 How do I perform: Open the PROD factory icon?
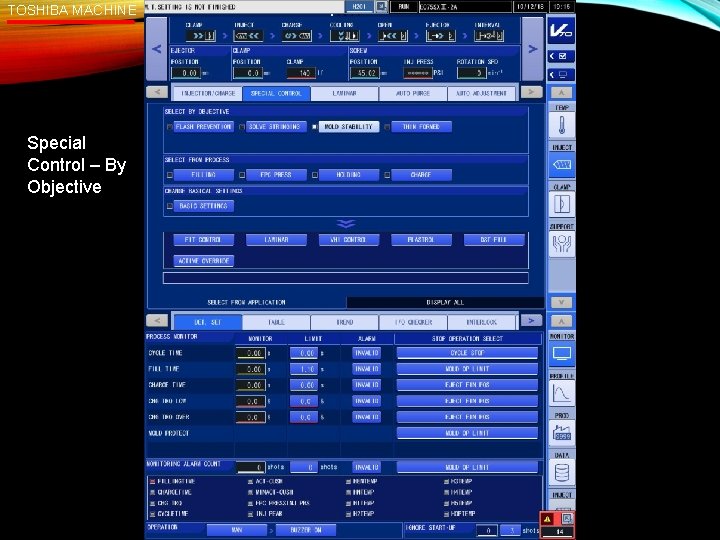coord(561,433)
